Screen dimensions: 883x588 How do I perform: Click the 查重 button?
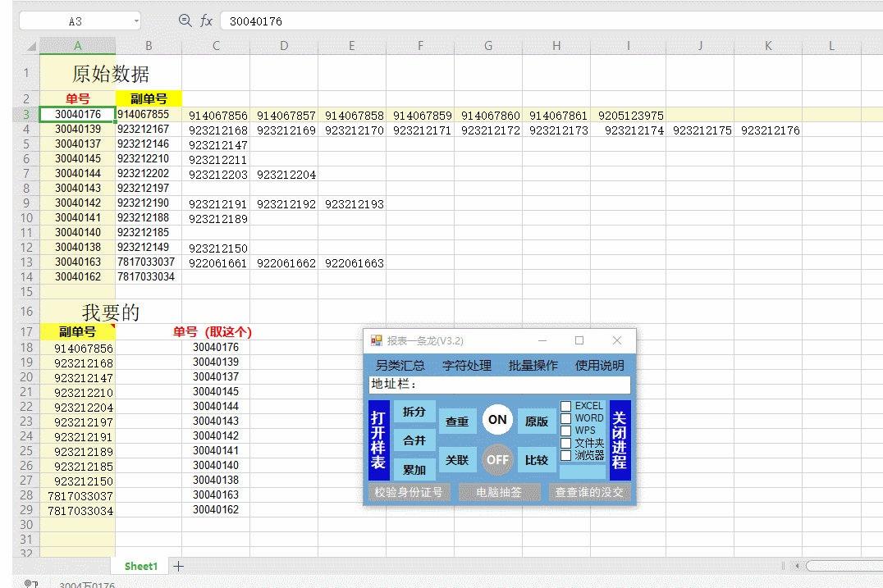(x=457, y=422)
